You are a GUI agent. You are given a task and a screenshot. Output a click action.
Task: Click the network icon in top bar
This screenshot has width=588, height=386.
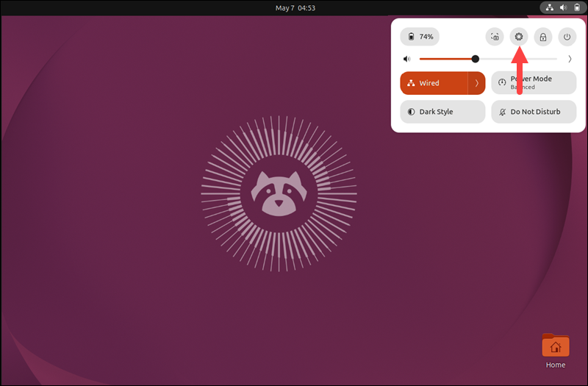pyautogui.click(x=550, y=7)
